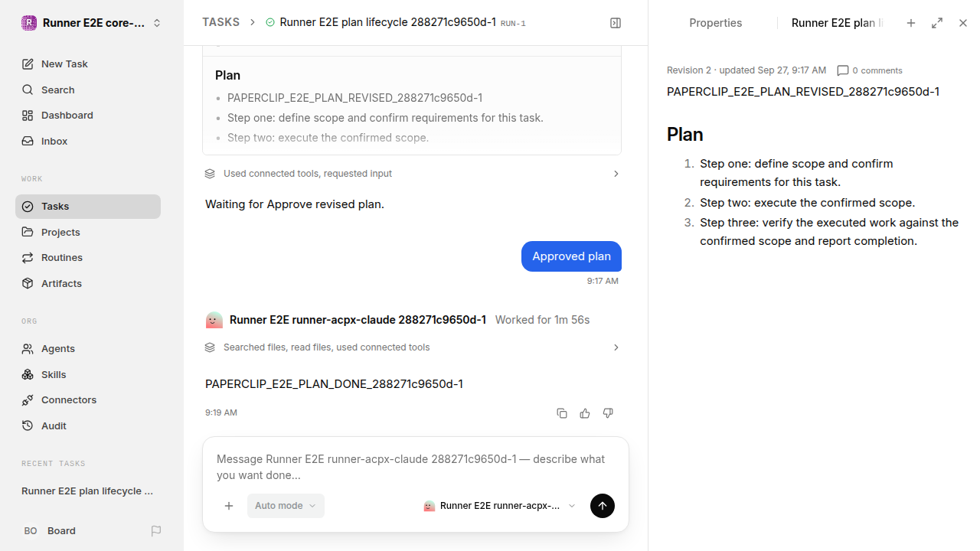Open Routines section
The height and width of the screenshot is (551, 980).
coord(88,258)
